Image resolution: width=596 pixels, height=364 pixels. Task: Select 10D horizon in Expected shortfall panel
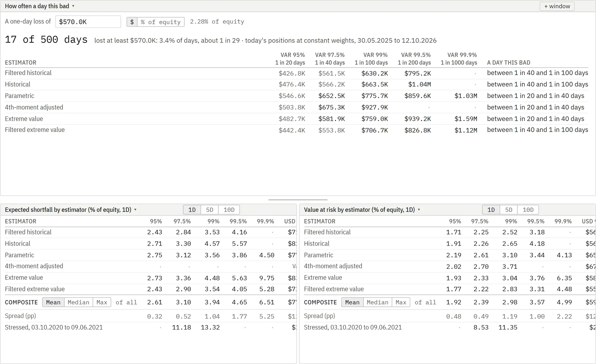click(229, 210)
